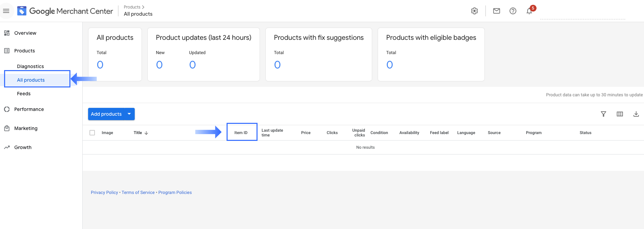Tick the select-all products checkbox
644x229 pixels.
[92, 133]
